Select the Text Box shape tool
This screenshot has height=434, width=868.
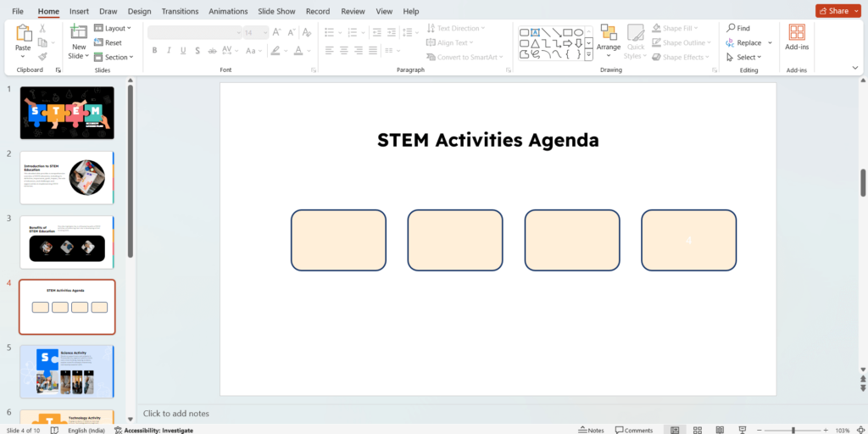coord(537,31)
